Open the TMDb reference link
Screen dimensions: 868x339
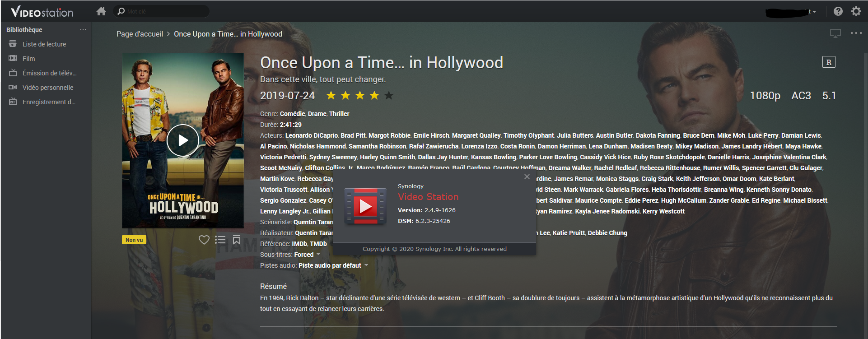(318, 244)
